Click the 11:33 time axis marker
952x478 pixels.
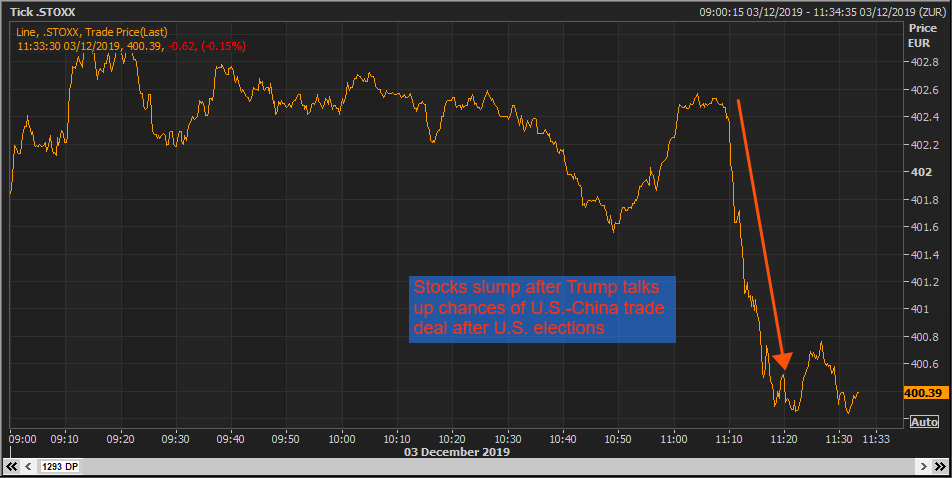coord(876,438)
